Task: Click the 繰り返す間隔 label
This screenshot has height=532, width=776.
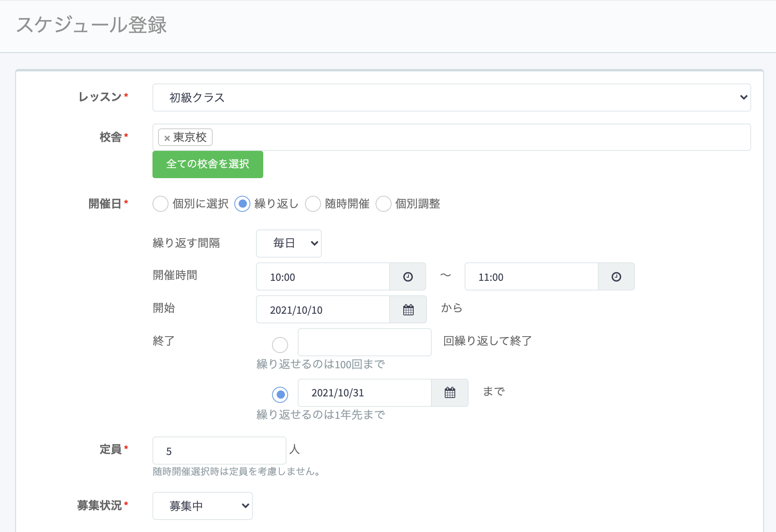Action: (x=186, y=243)
